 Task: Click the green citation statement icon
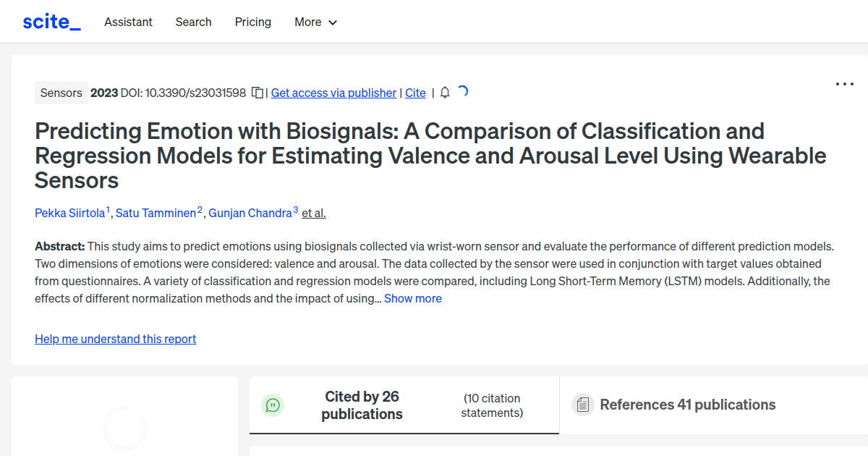point(273,405)
